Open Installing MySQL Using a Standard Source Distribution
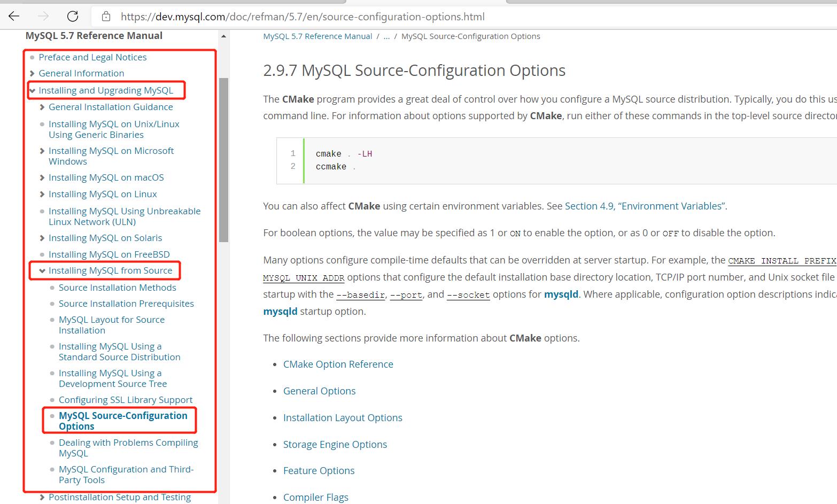837x504 pixels. point(120,352)
